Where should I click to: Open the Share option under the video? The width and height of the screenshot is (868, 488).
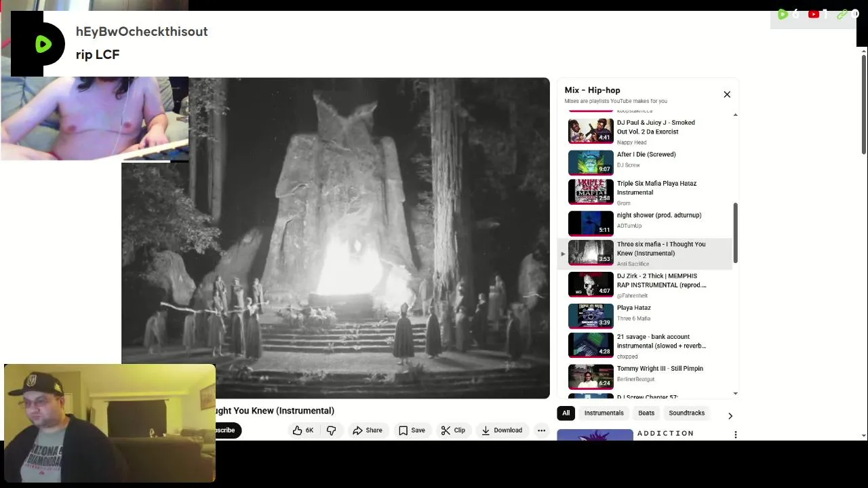pyautogui.click(x=367, y=430)
